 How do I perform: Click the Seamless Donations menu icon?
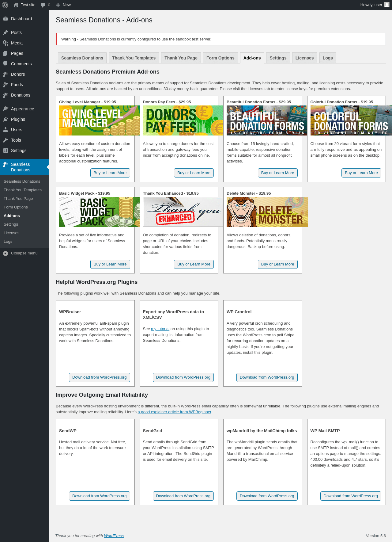6,165
